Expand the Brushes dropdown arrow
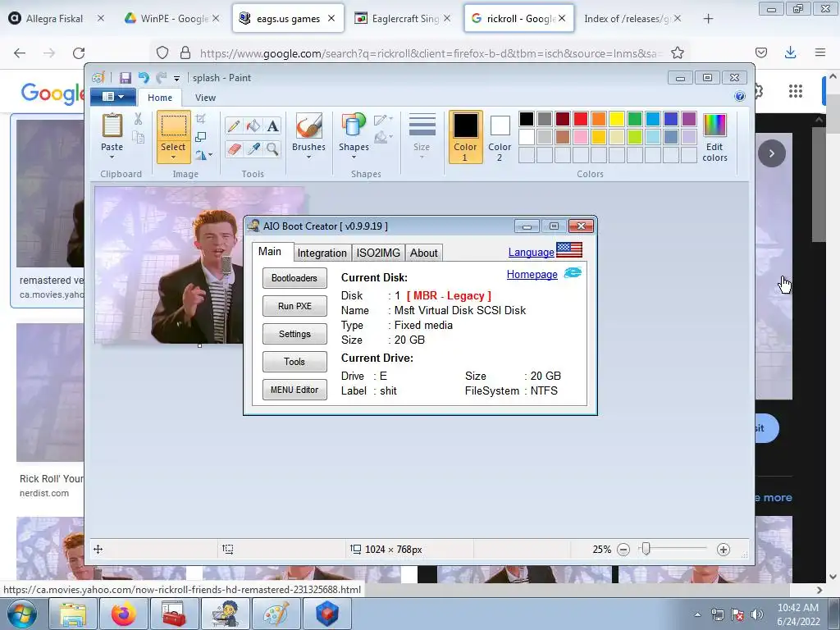Image resolution: width=840 pixels, height=630 pixels. (x=308, y=157)
